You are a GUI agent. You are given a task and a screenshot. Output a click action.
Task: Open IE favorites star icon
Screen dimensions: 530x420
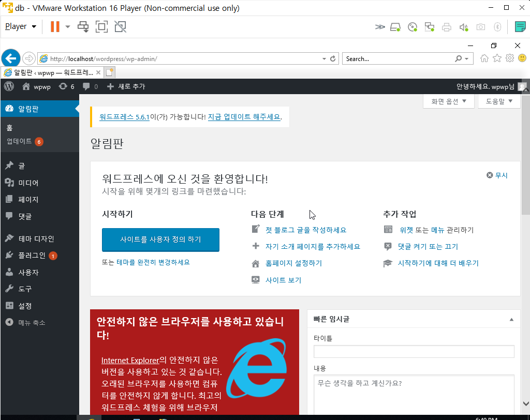tap(497, 58)
